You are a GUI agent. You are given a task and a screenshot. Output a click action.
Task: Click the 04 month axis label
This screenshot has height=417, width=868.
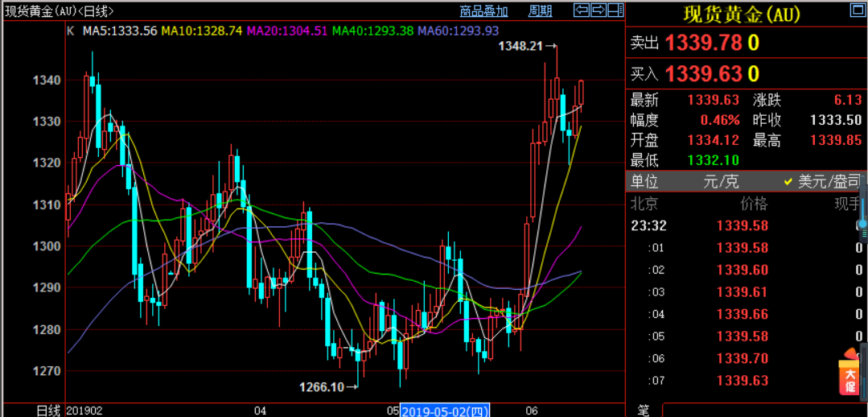260,411
